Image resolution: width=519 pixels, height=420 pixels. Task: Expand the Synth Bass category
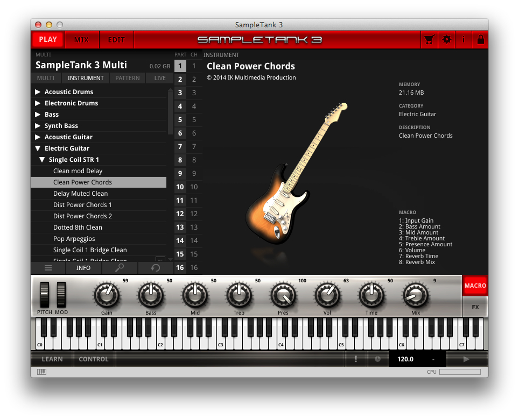pyautogui.click(x=37, y=125)
